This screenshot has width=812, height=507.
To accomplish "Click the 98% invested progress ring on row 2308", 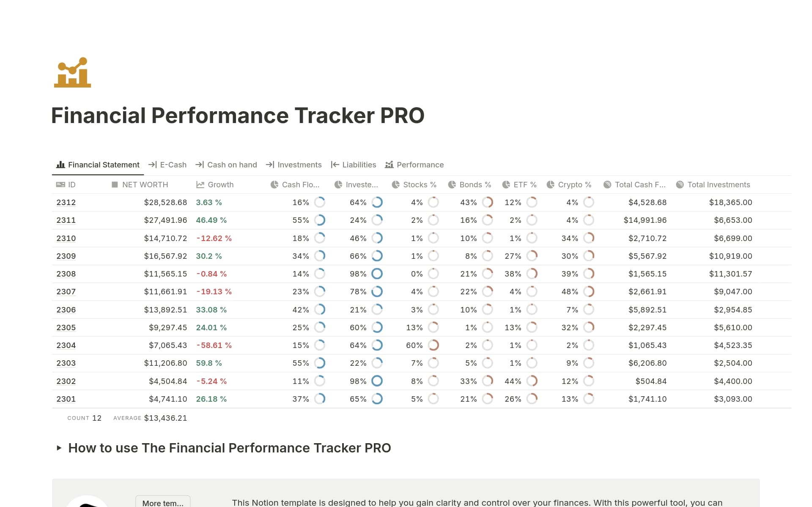I will pyautogui.click(x=377, y=274).
